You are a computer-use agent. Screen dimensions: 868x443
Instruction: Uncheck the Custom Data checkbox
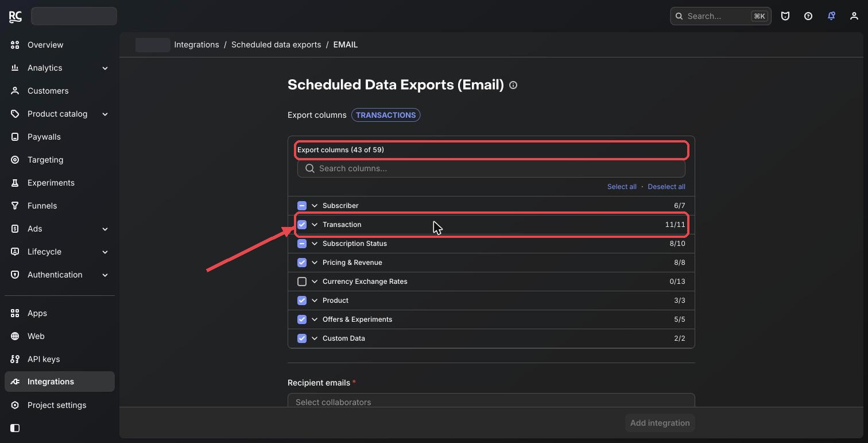click(302, 338)
